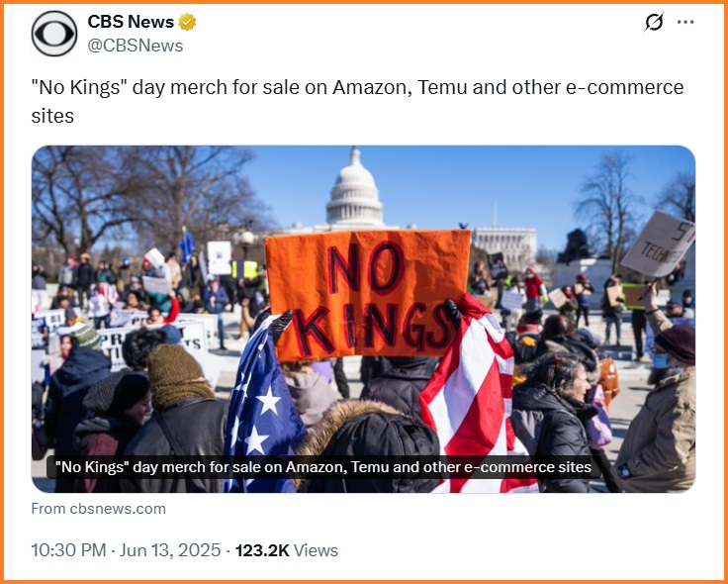The image size is (728, 584).
Task: Click the white protest sign at photo's top right
Action: 656,243
